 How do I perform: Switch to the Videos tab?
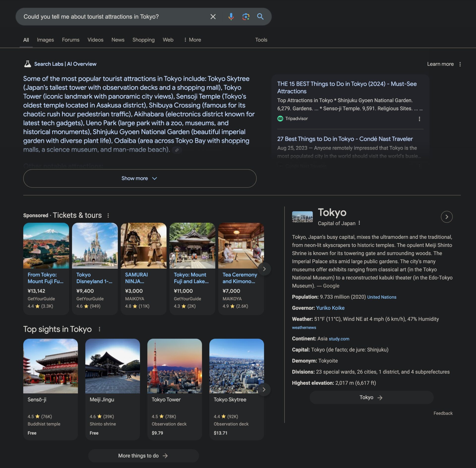(95, 40)
